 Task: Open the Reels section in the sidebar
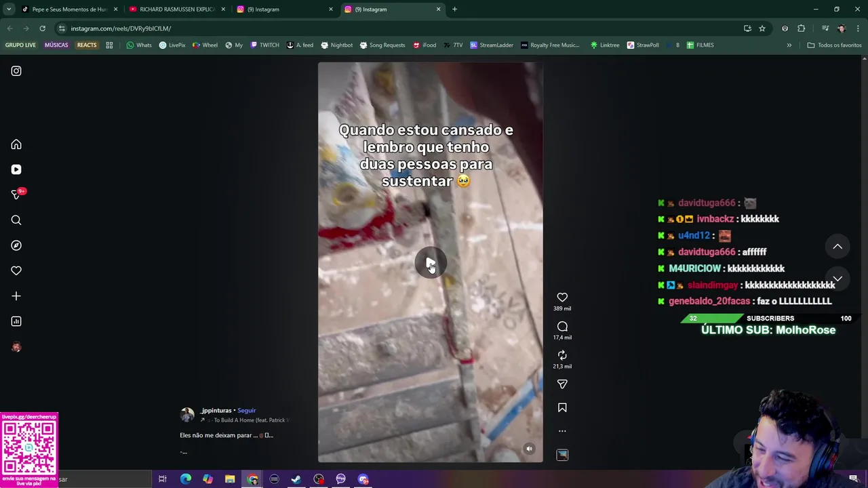(x=16, y=169)
